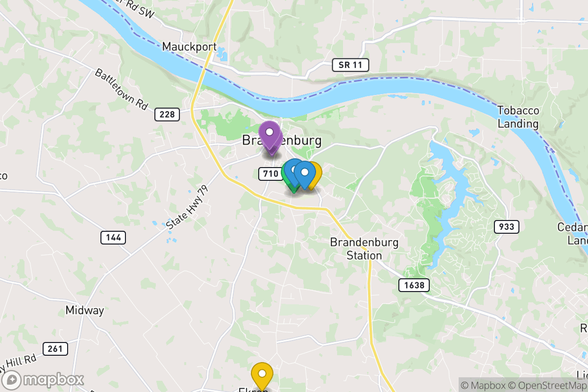Image resolution: width=588 pixels, height=392 pixels.
Task: Click the purple map pin over Brandenburg
Action: (269, 134)
